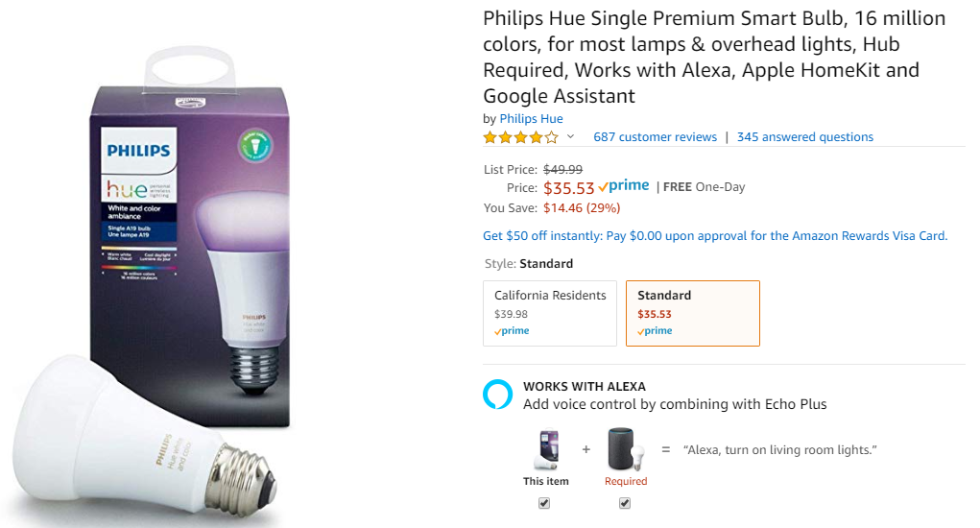
Task: Expand the star rating breakdown arrow
Action: tap(570, 136)
